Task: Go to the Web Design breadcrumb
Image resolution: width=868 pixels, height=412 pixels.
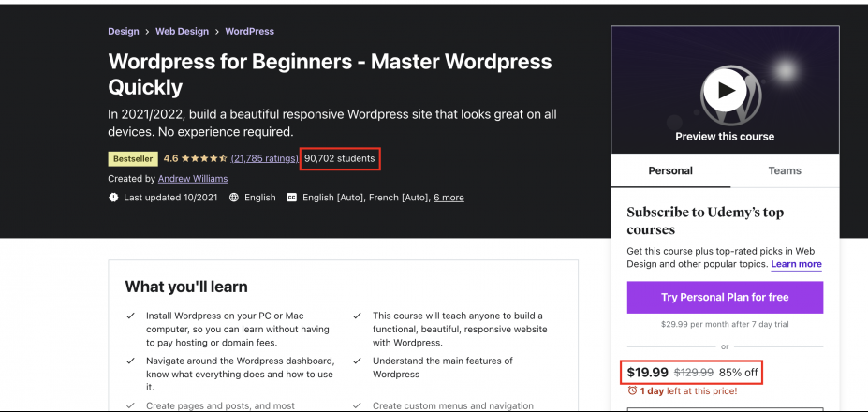Action: (x=182, y=32)
